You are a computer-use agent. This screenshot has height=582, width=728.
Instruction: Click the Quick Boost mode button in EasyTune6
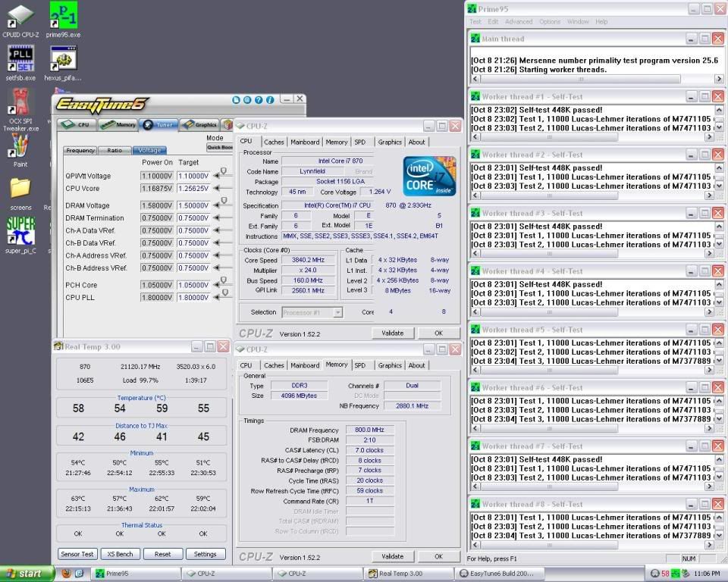tap(220, 148)
